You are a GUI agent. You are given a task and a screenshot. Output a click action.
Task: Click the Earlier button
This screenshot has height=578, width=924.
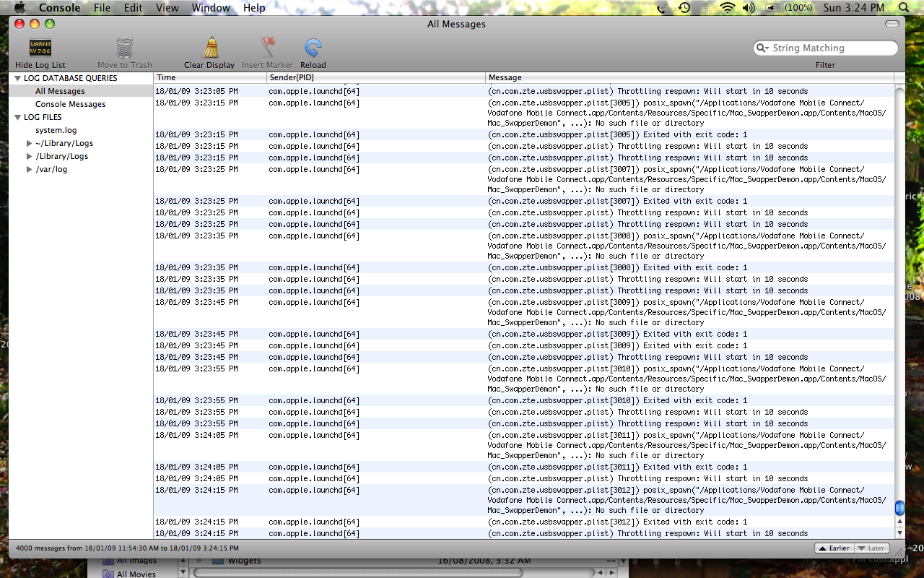pyautogui.click(x=834, y=548)
